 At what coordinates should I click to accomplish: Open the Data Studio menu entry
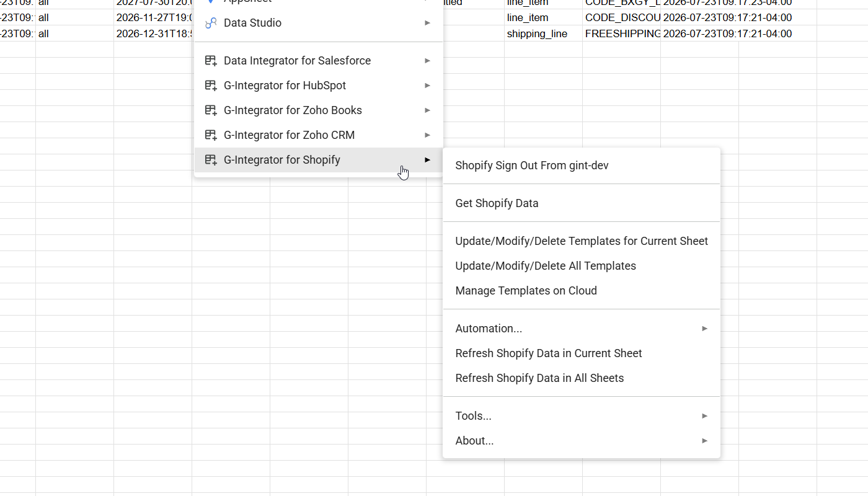pyautogui.click(x=319, y=23)
